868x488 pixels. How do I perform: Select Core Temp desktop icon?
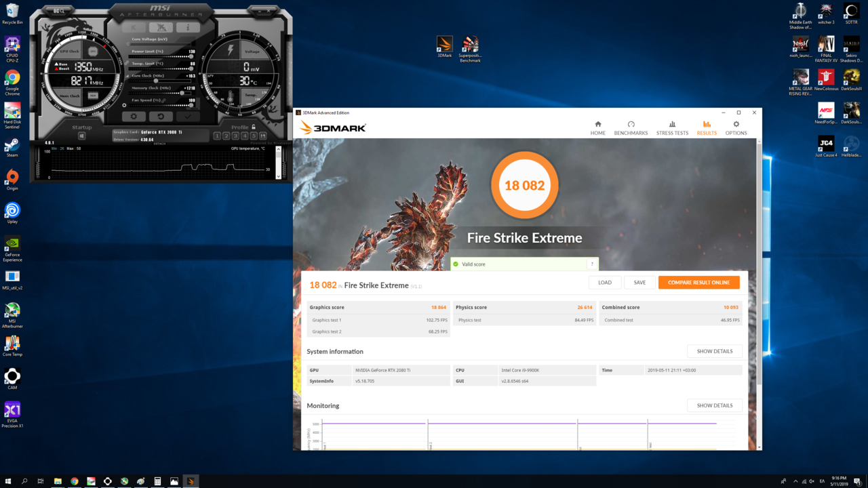[x=12, y=346]
